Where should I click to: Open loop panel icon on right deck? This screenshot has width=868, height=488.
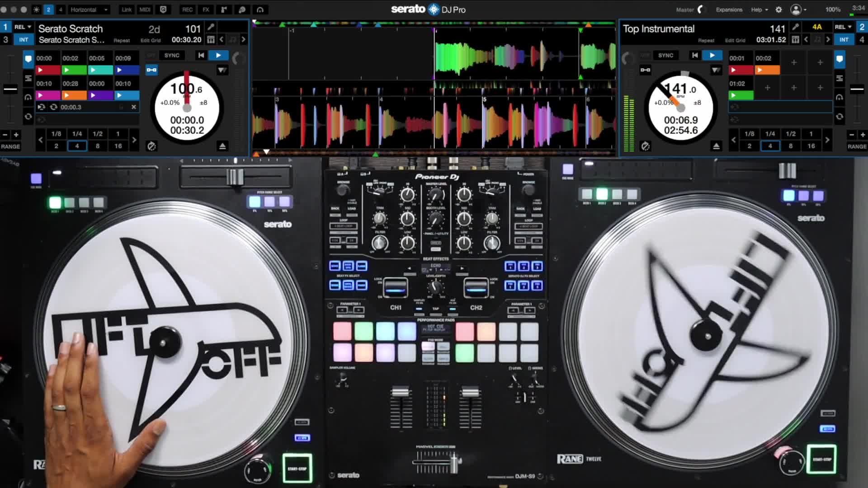pyautogui.click(x=840, y=117)
